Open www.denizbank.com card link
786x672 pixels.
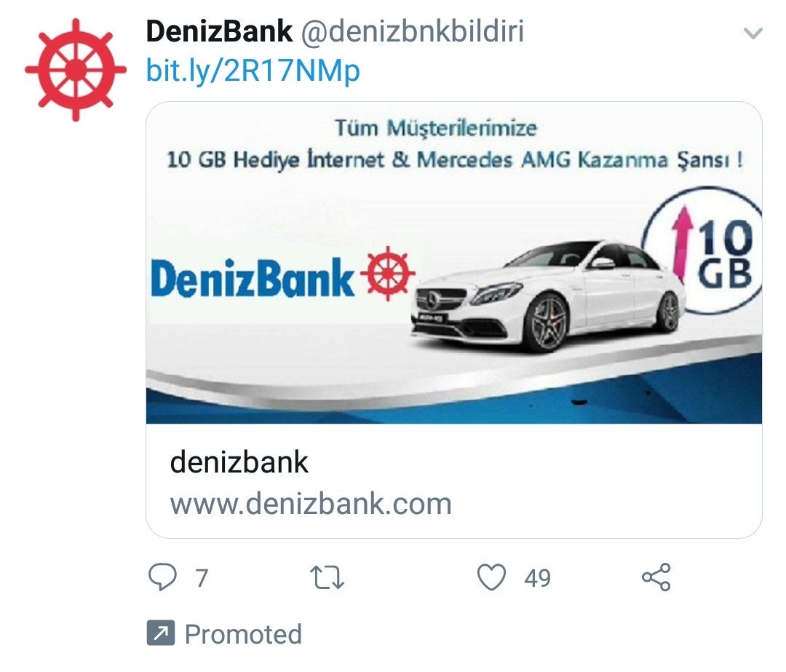point(311,504)
